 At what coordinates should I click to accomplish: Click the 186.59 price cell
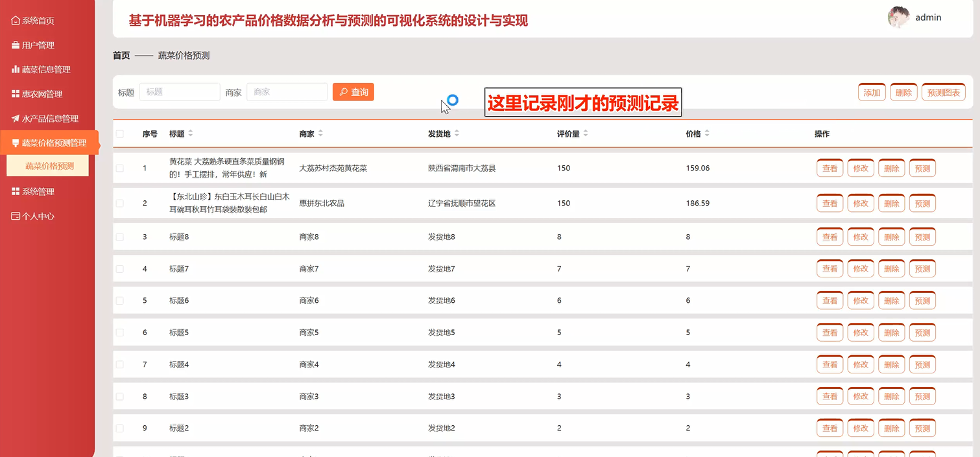click(x=698, y=203)
